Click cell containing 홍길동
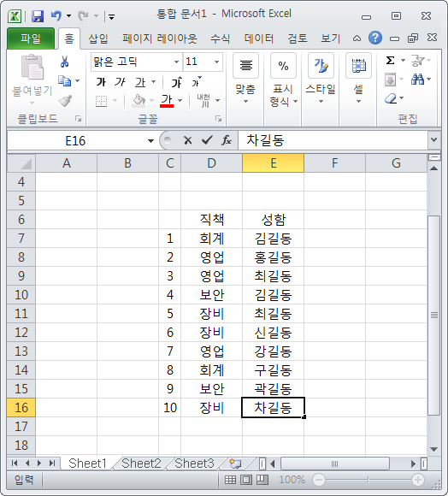This screenshot has width=448, height=496. pos(274,257)
